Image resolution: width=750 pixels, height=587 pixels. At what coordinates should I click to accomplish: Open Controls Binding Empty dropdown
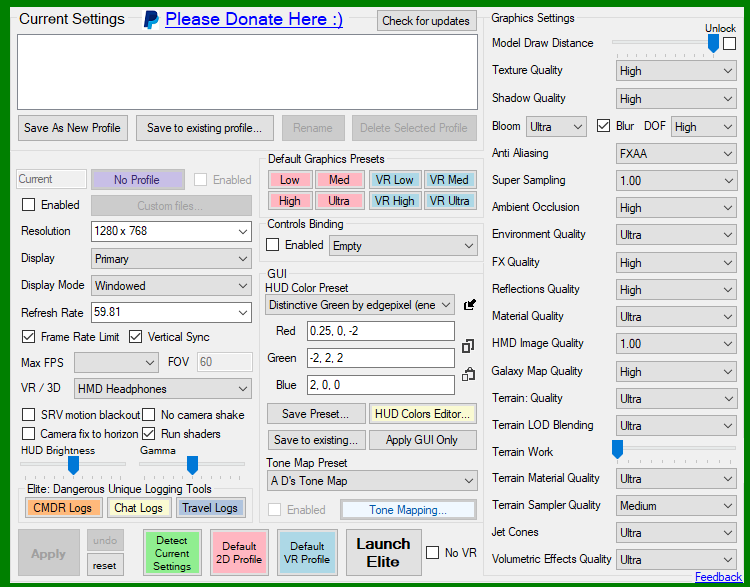[403, 246]
